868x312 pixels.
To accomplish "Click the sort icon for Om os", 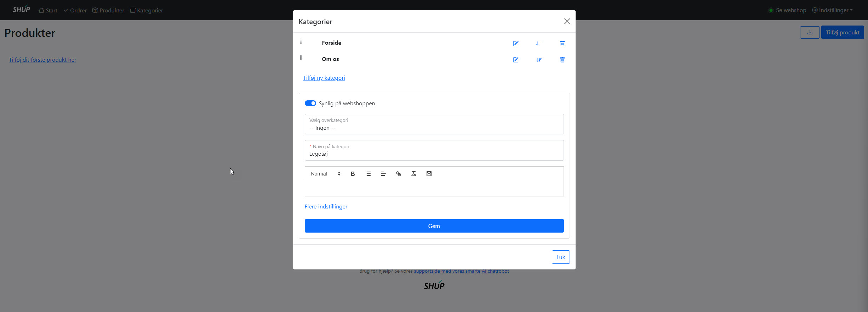I will tap(539, 60).
